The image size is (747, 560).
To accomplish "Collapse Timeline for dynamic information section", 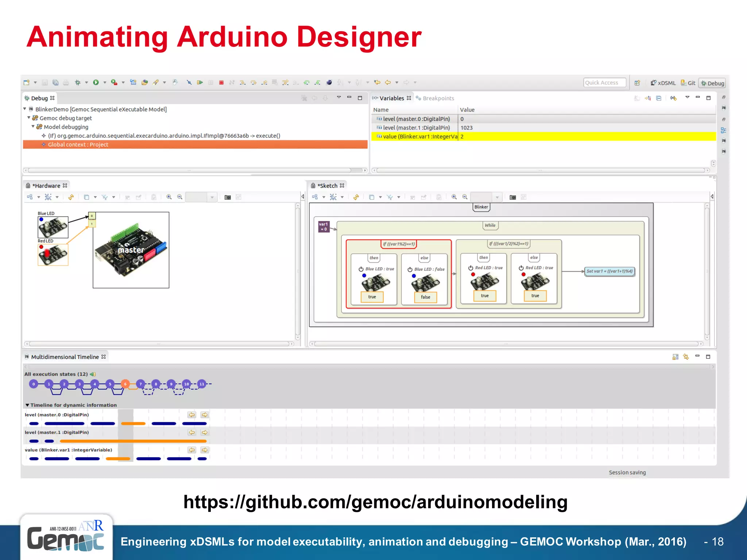I will click(27, 405).
